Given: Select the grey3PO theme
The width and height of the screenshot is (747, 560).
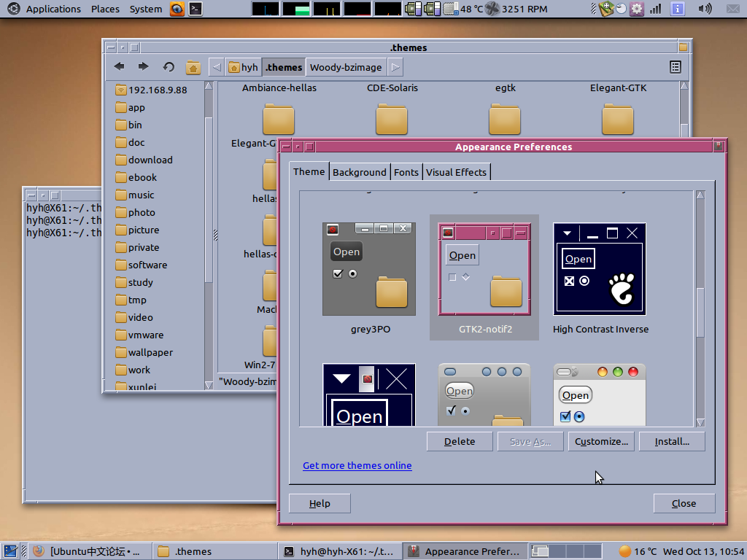Looking at the screenshot, I should click(369, 278).
